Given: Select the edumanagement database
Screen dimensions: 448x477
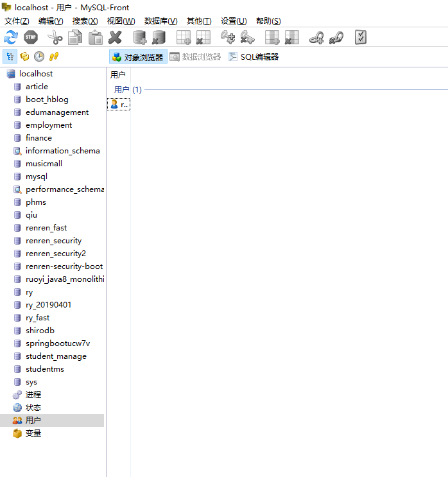Looking at the screenshot, I should click(x=57, y=112).
